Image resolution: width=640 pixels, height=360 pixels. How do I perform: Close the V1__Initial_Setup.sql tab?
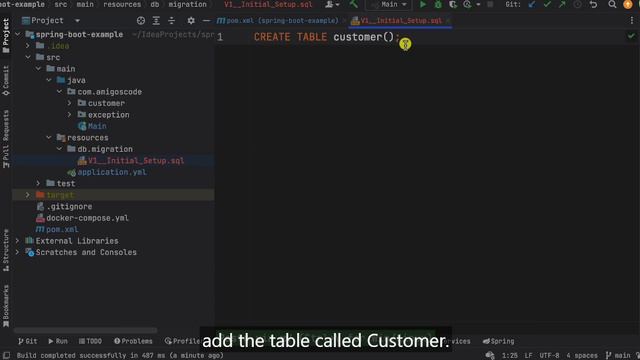click(x=448, y=20)
